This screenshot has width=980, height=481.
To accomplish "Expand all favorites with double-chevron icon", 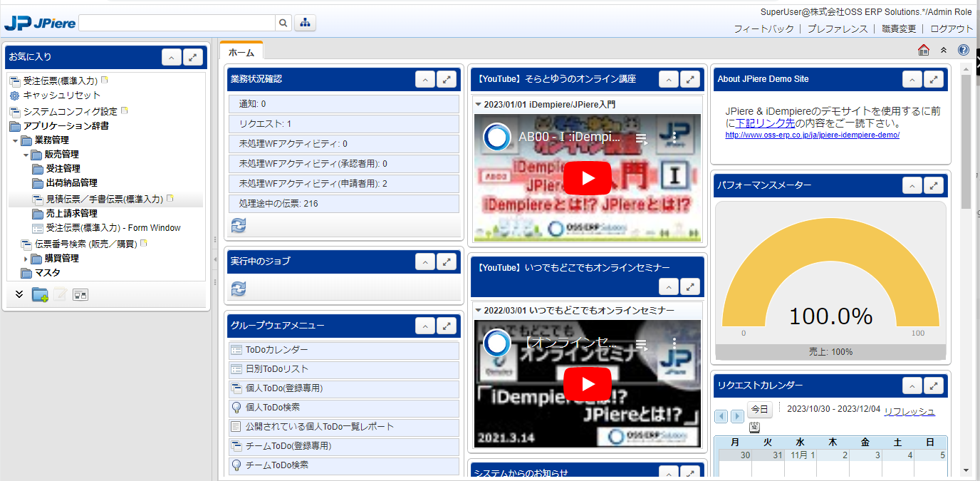I will tap(19, 294).
